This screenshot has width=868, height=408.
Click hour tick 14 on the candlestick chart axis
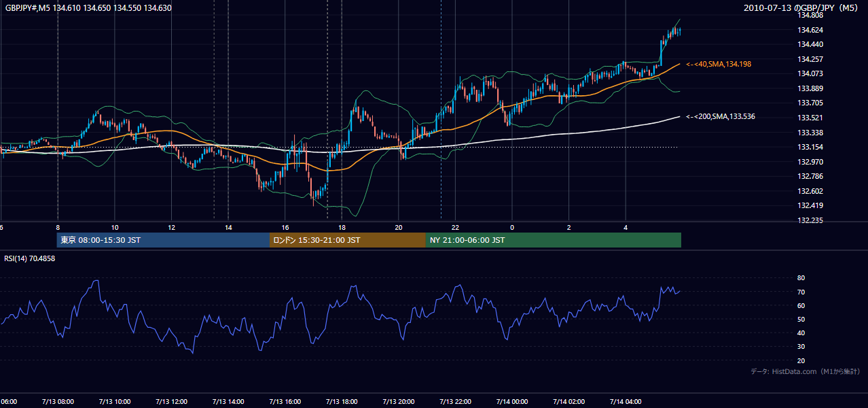tap(228, 227)
